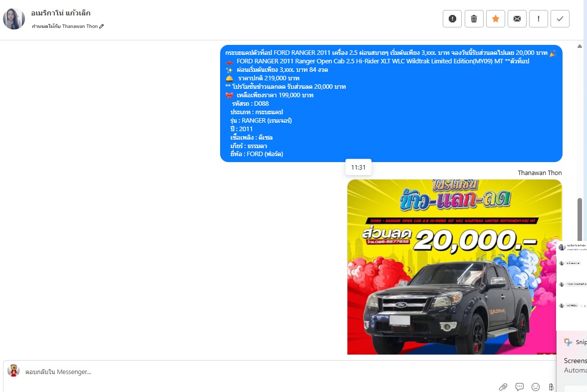Click the line "ราคาปกติ 219,000 บาท" in message

click(269, 78)
